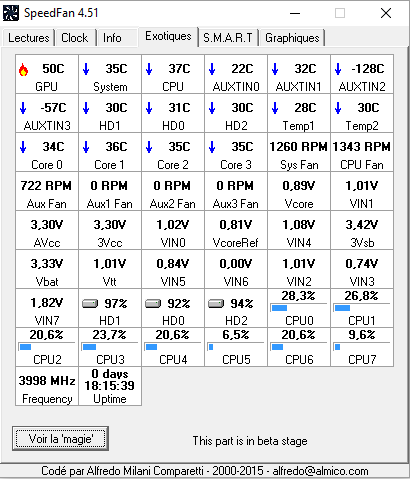Click the 722 RPM Aux Fan reading
This screenshot has width=410, height=479.
[47, 191]
